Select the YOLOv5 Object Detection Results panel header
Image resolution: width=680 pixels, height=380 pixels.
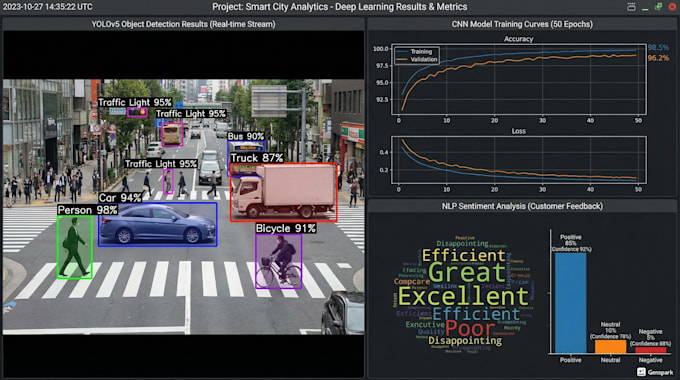coord(183,24)
